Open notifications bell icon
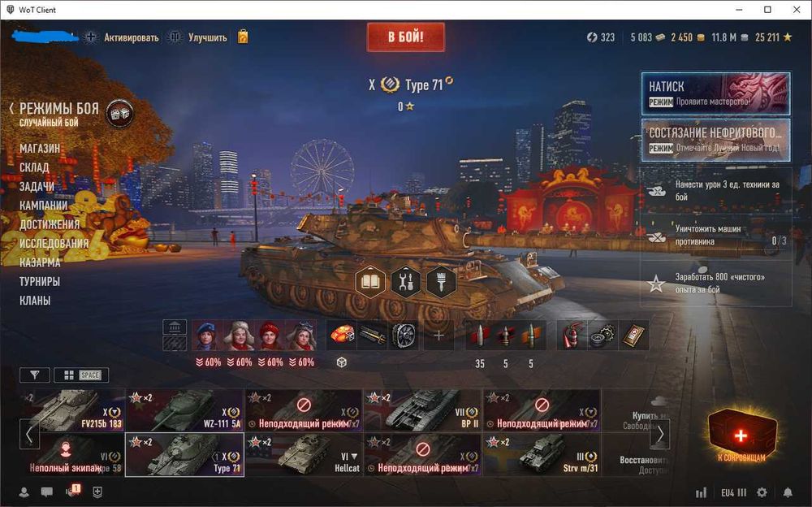Viewport: 812px width, 507px height. tap(787, 492)
